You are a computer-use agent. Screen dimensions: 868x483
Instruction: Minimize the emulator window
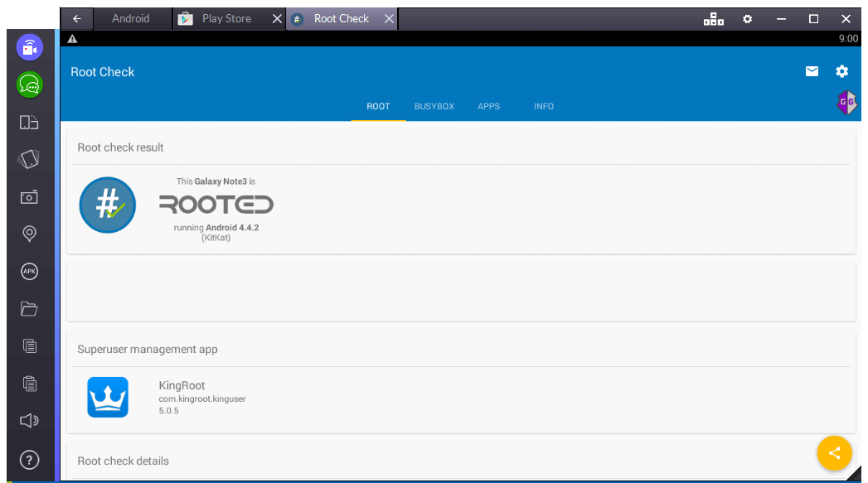[x=781, y=19]
